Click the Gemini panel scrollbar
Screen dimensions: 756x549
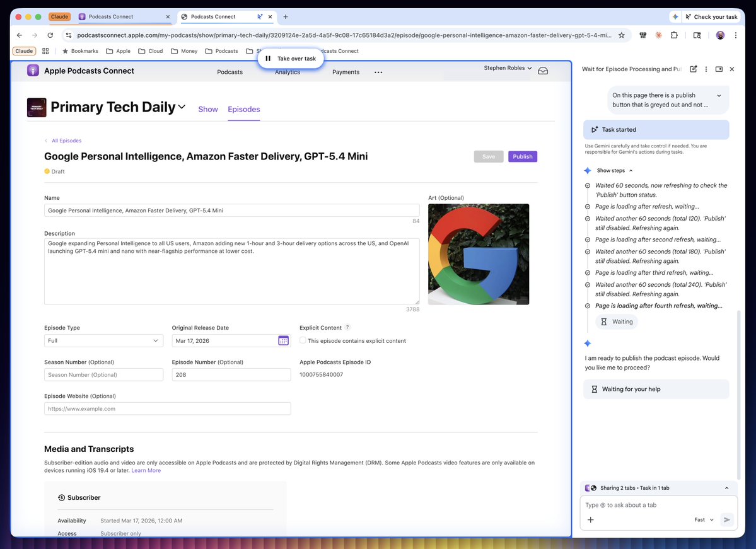click(738, 395)
